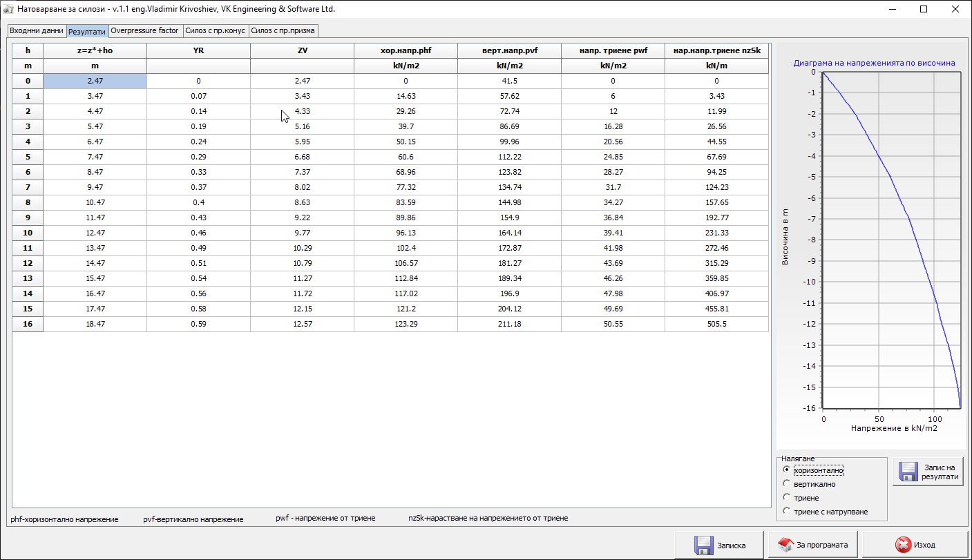Select the хоризонтално radio button
The image size is (972, 560).
point(786,470)
